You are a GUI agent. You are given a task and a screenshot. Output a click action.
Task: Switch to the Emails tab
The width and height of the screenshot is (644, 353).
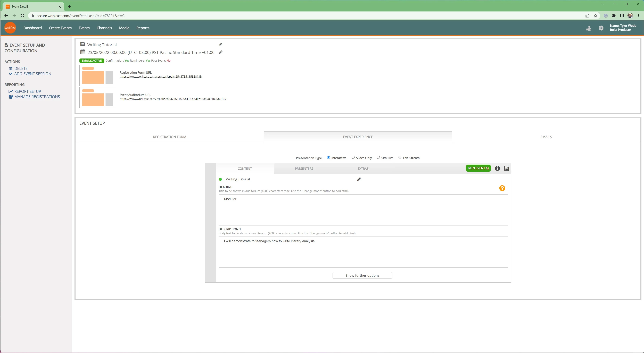546,137
